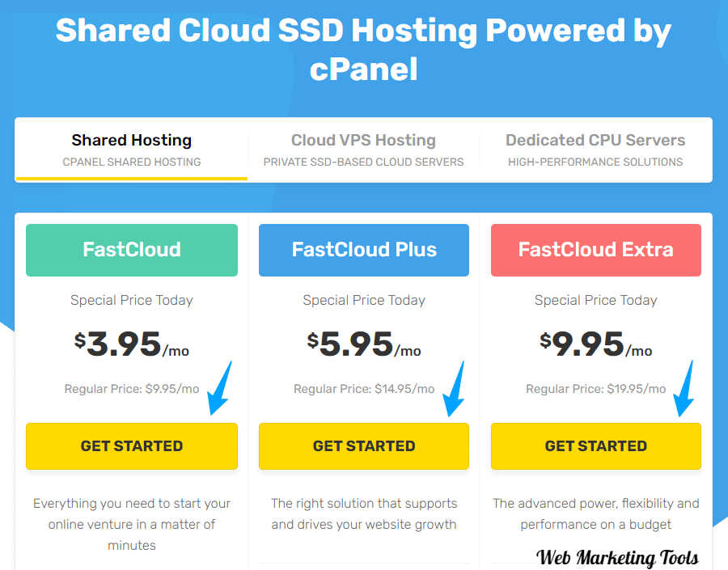Click the red FastCloud Extra header
728x570 pixels.
(x=596, y=250)
